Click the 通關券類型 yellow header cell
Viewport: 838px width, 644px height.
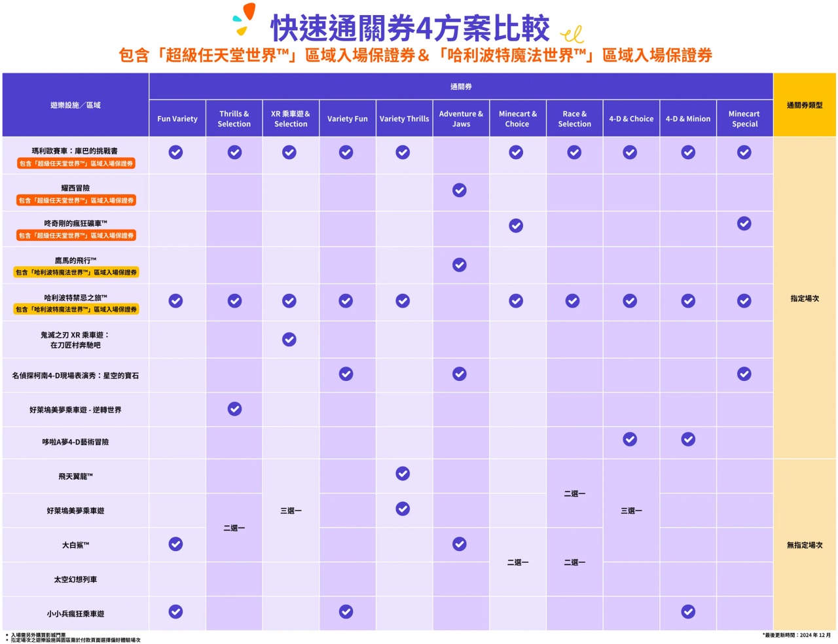pyautogui.click(x=805, y=105)
